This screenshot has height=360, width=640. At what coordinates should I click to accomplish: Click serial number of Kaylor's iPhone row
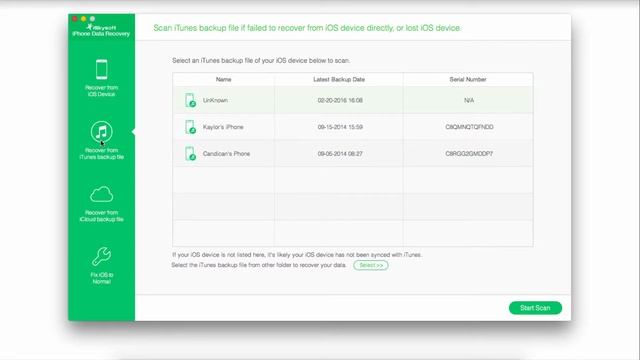tap(469, 127)
